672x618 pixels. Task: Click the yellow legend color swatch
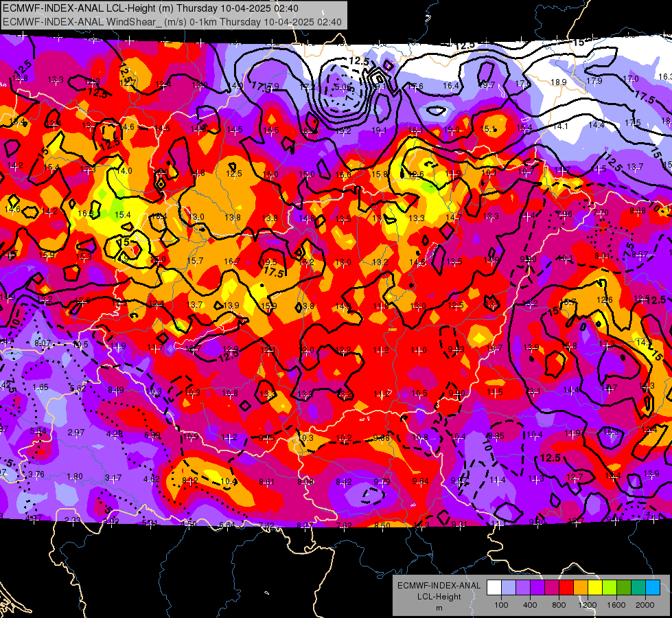pos(595,587)
